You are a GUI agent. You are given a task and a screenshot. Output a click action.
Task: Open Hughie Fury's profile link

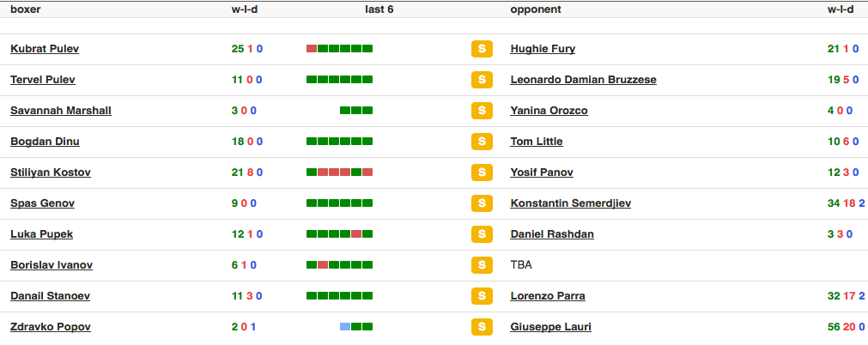[543, 49]
